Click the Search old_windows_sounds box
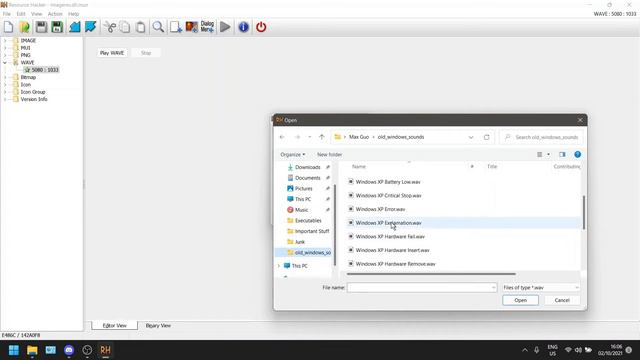This screenshot has height=360, width=640. [x=541, y=137]
